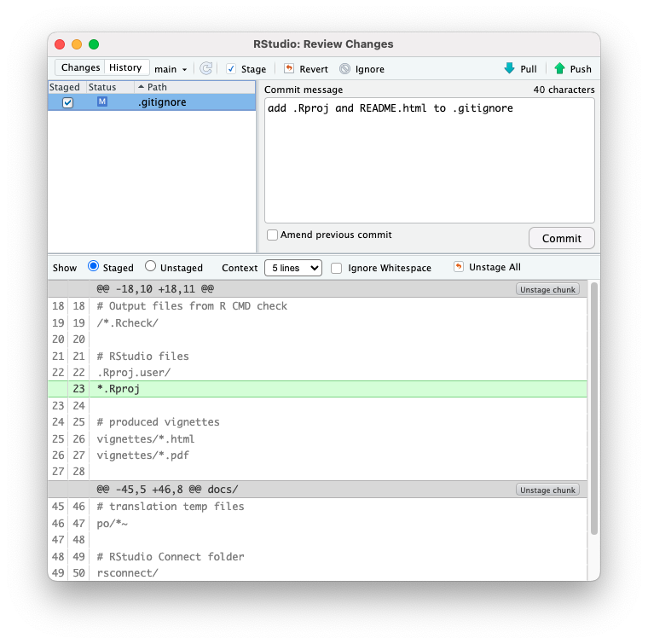Click the modified status icon for .gitignore
This screenshot has width=648, height=644.
click(x=102, y=102)
